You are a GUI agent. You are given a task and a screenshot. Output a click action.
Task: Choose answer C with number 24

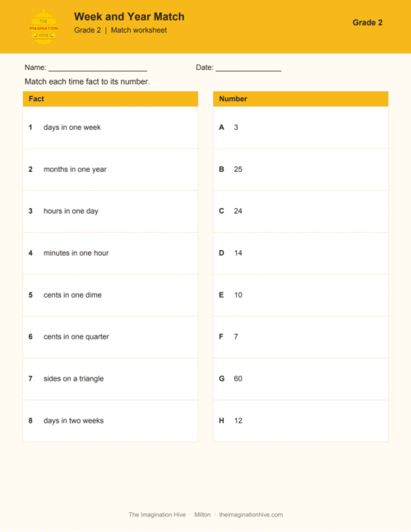point(301,211)
